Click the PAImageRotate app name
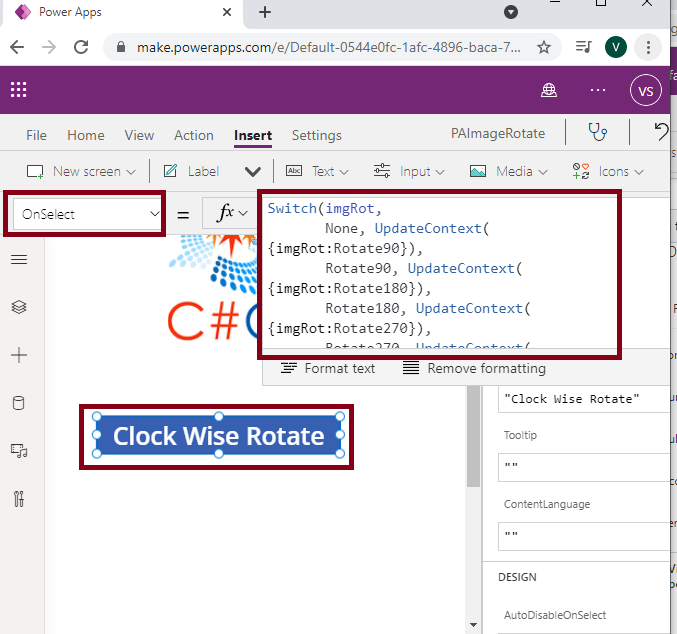677x634 pixels. [x=498, y=133]
